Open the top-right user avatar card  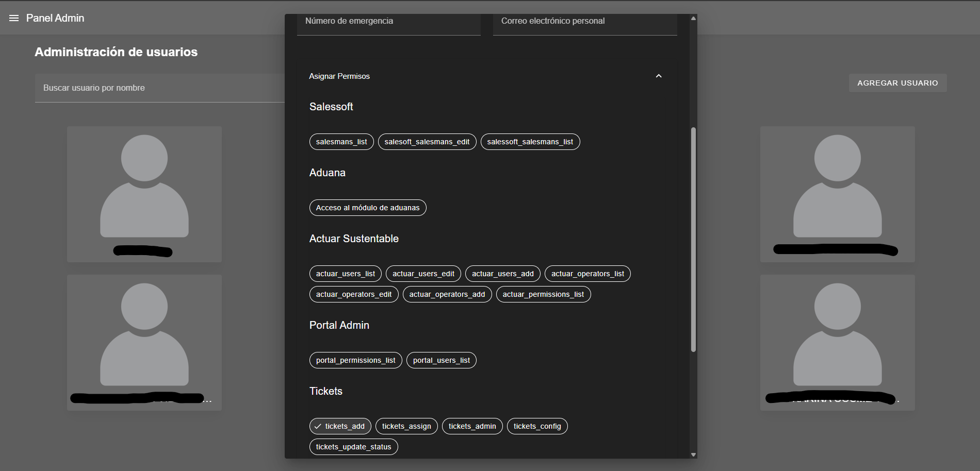(837, 194)
